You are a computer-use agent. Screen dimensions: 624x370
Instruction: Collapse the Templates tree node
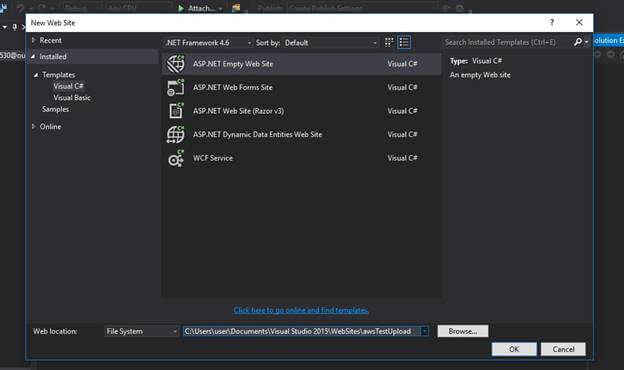click(x=36, y=75)
